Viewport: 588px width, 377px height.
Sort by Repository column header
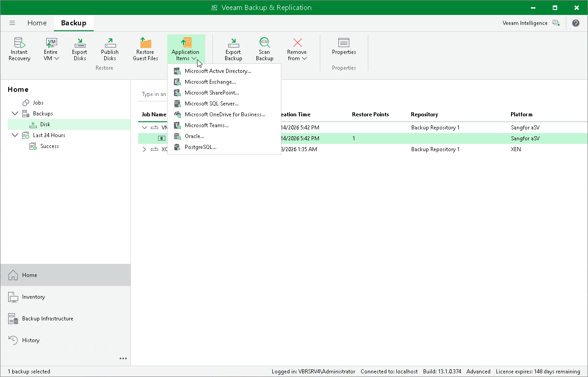(x=424, y=115)
